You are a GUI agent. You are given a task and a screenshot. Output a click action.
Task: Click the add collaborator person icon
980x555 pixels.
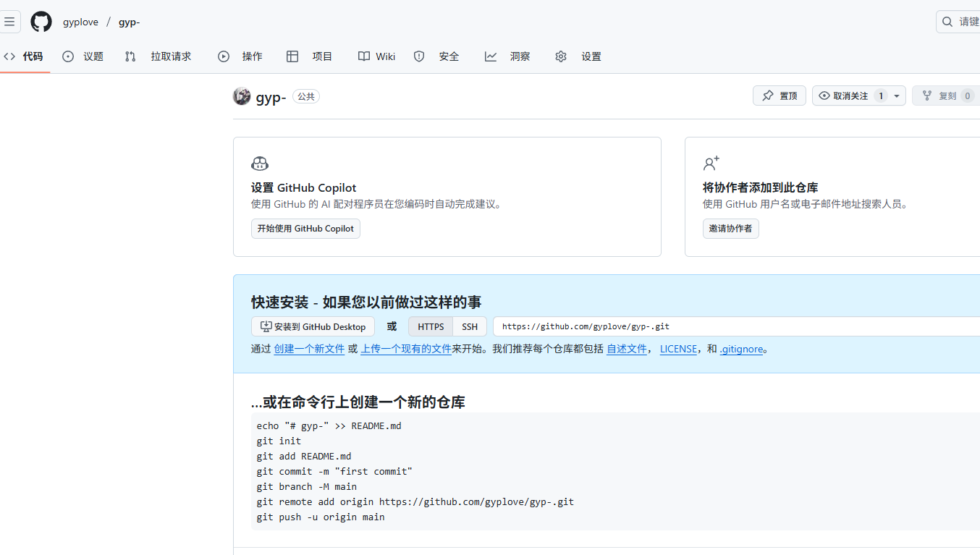(711, 164)
